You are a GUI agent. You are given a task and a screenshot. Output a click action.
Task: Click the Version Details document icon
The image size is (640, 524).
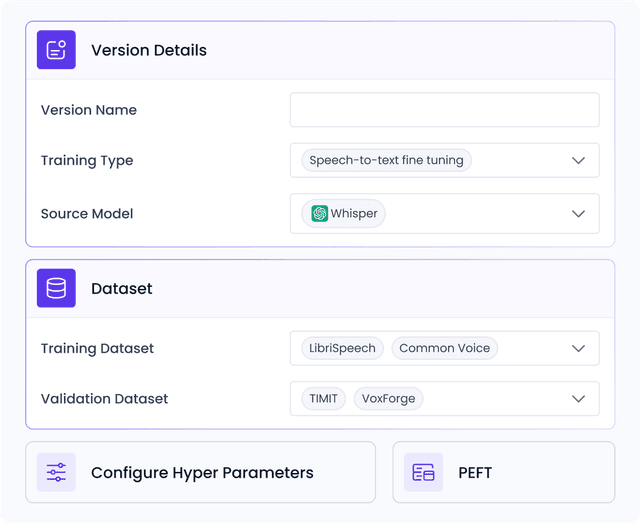tap(56, 50)
